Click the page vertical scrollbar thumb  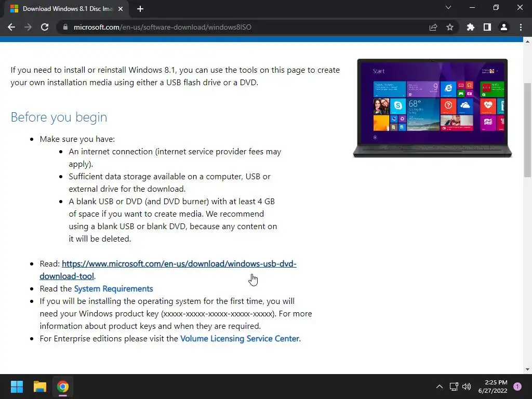[527, 130]
